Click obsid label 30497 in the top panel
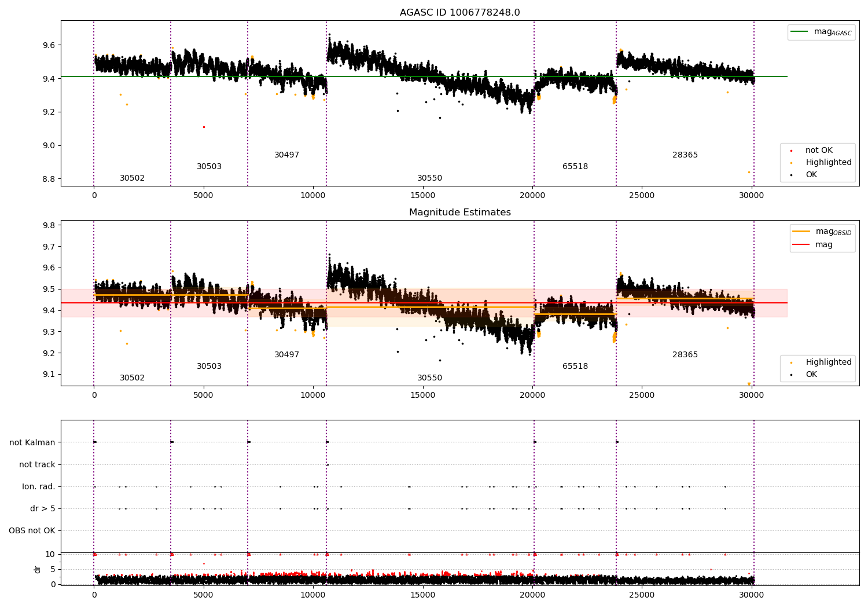The width and height of the screenshot is (868, 608). pos(286,155)
